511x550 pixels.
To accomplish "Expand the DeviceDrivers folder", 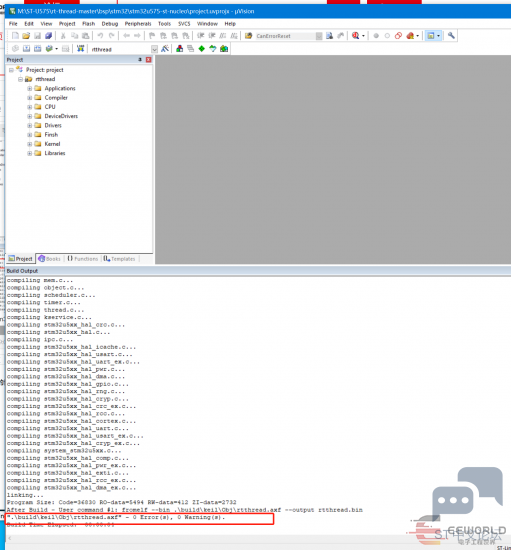I will point(29,116).
